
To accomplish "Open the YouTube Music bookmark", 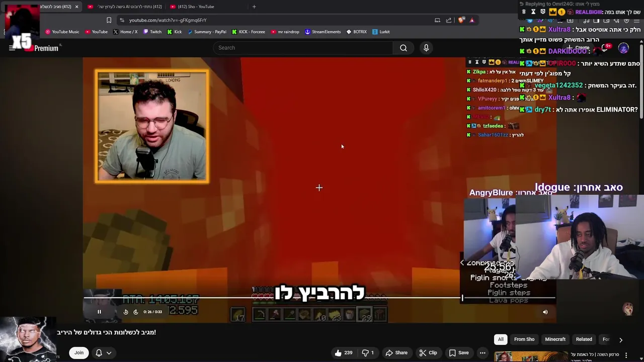I will (62, 32).
